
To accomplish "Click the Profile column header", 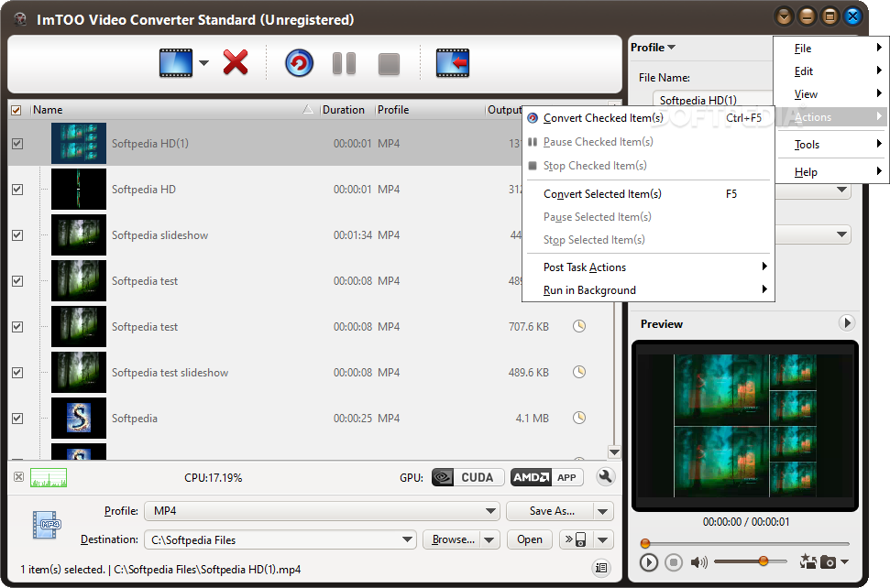I will (x=429, y=110).
